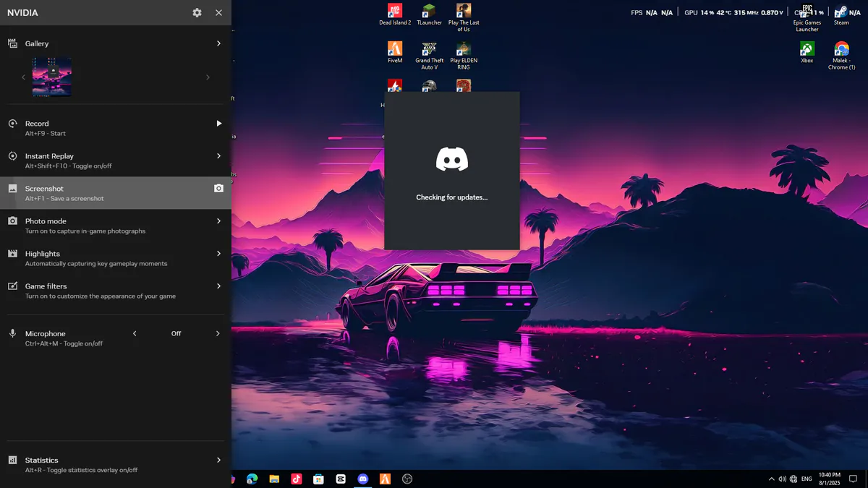The image size is (868, 488).
Task: Click the Game filters pencil icon
Action: point(12,286)
